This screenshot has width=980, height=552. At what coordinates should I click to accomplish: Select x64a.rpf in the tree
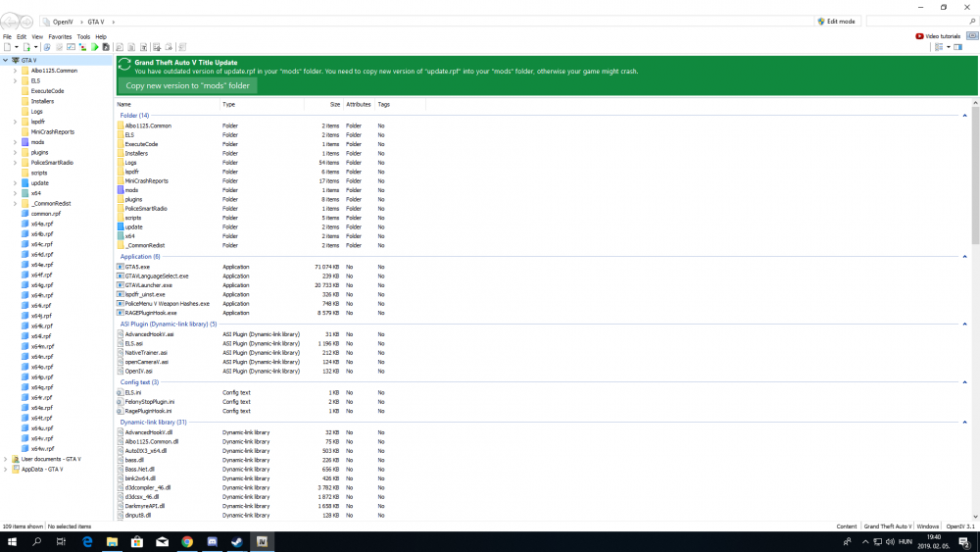[x=41, y=224]
